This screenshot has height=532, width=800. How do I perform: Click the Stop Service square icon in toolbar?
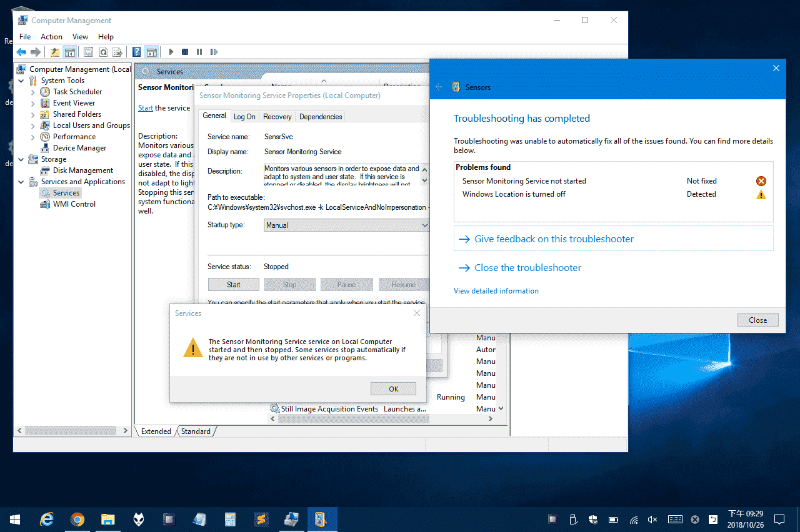pos(185,52)
